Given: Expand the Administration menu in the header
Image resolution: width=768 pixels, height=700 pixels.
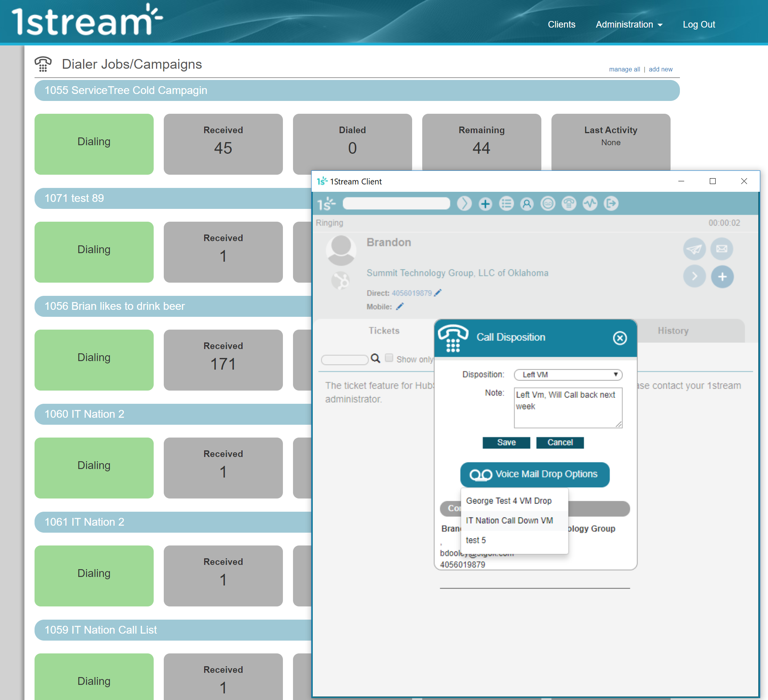Looking at the screenshot, I should pos(629,24).
